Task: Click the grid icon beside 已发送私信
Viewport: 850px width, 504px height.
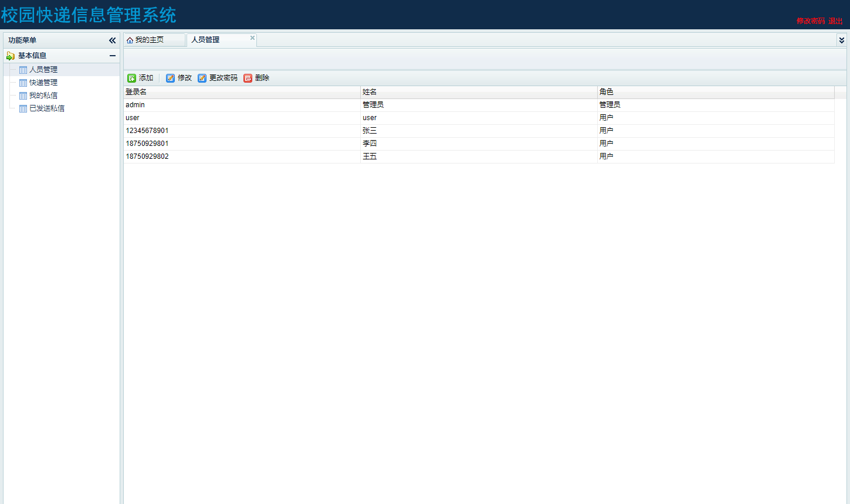Action: coord(23,108)
